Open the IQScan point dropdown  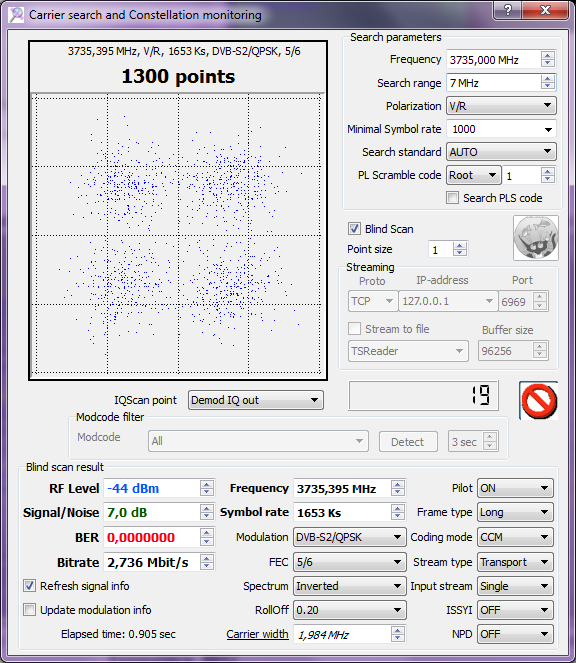click(256, 400)
